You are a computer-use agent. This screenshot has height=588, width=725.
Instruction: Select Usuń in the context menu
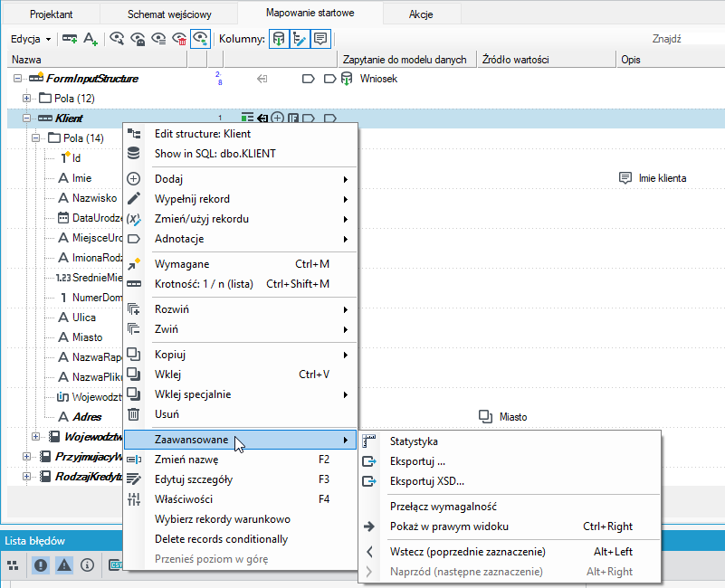241,414
